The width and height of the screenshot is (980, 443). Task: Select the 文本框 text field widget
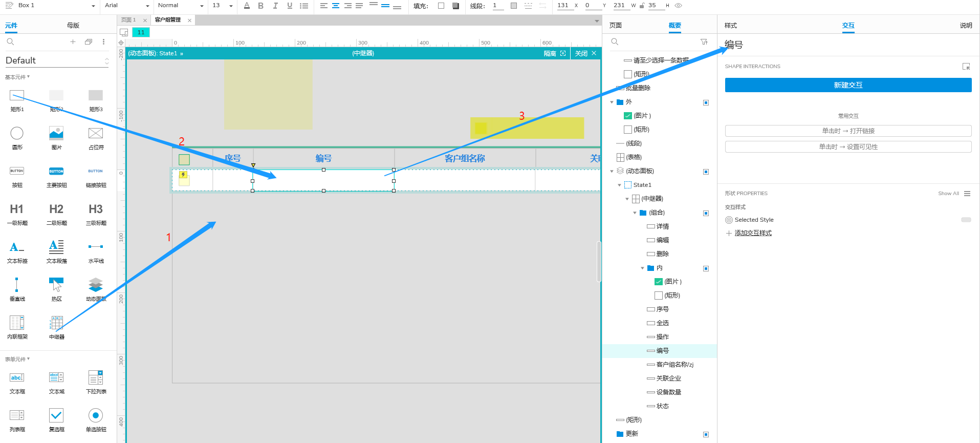click(x=17, y=383)
